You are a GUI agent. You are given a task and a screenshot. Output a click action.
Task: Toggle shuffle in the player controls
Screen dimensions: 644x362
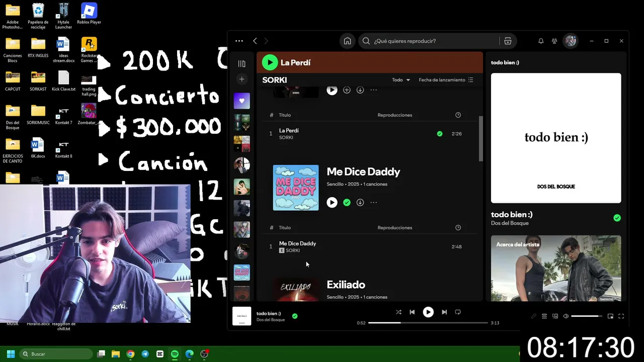point(398,312)
